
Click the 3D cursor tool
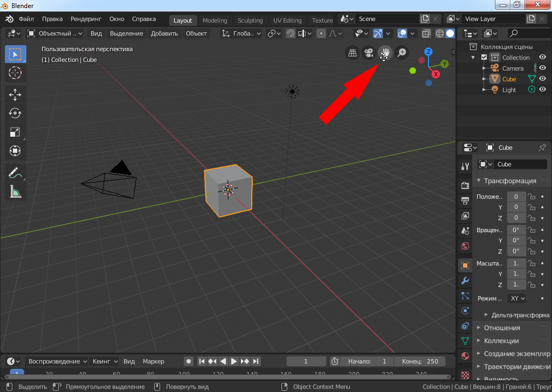tap(15, 72)
